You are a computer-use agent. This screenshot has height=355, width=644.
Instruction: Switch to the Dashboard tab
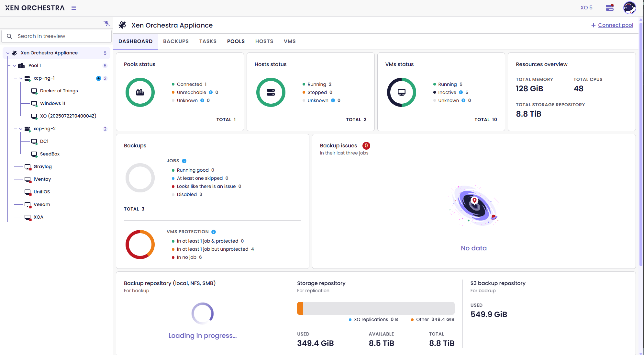pyautogui.click(x=136, y=41)
